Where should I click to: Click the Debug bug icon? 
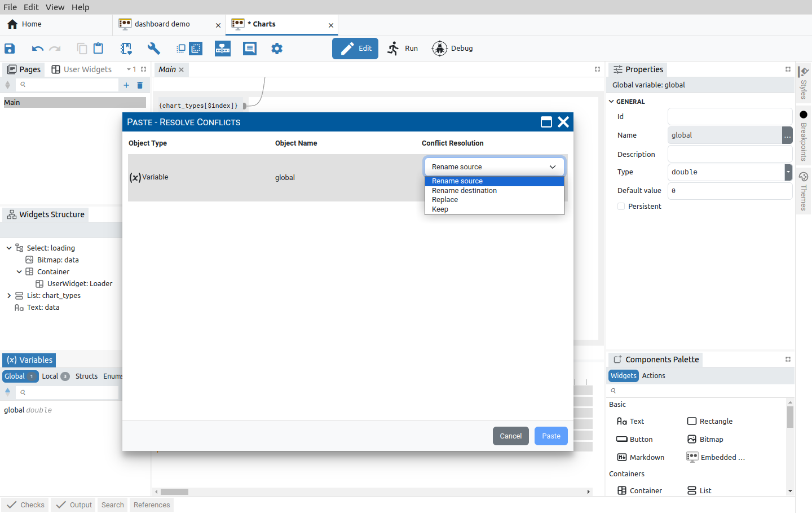coord(440,49)
